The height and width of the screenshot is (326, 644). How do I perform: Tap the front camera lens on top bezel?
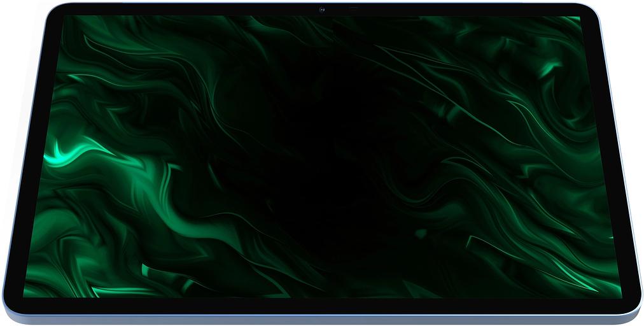pos(321,10)
